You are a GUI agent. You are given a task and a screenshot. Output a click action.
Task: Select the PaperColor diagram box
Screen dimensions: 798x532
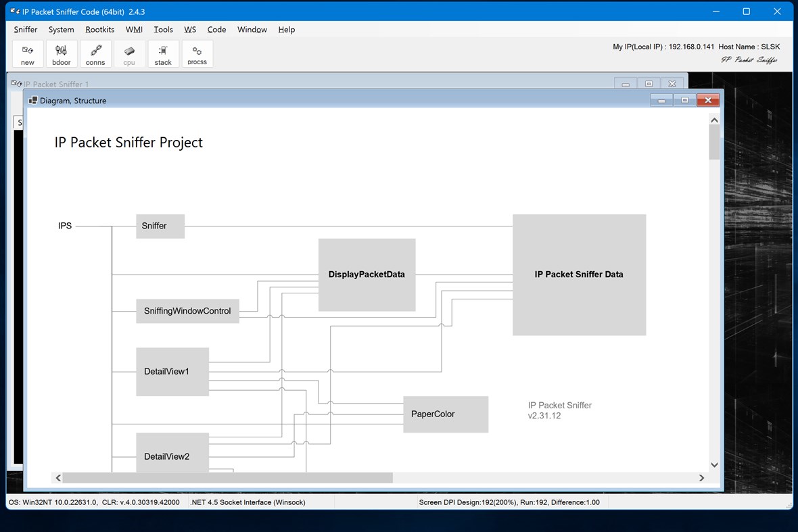click(x=446, y=414)
